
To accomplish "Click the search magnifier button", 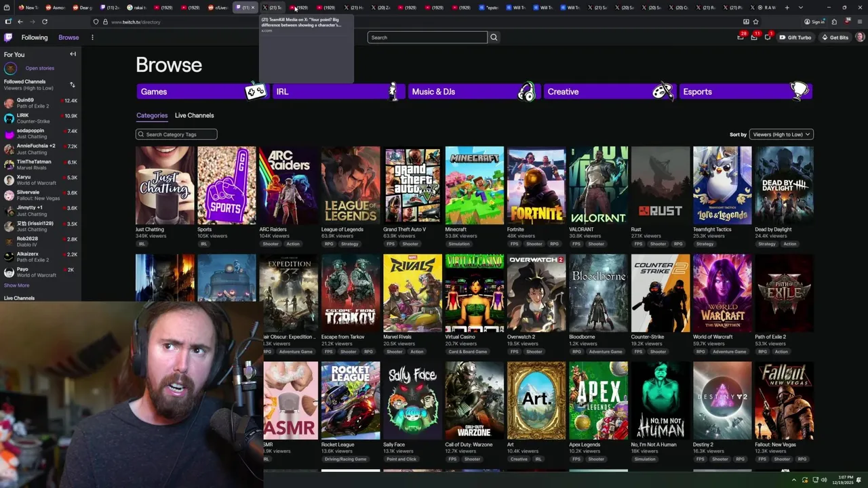I will (494, 37).
